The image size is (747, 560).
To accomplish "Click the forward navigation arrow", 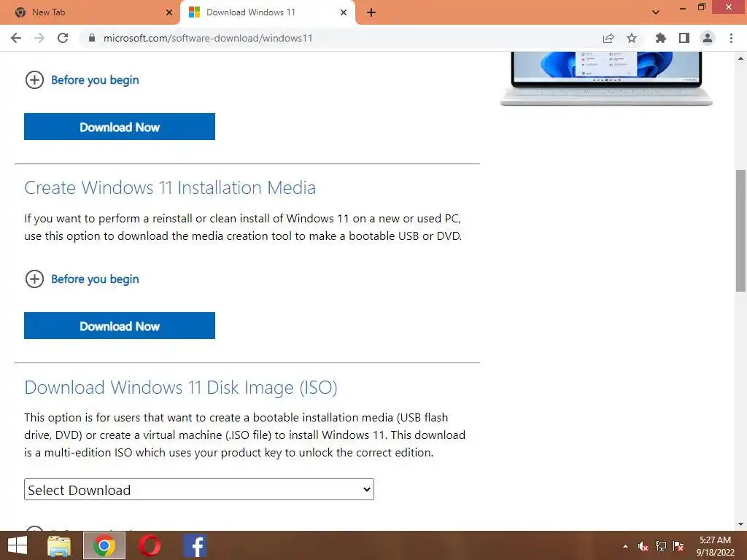I will [39, 38].
